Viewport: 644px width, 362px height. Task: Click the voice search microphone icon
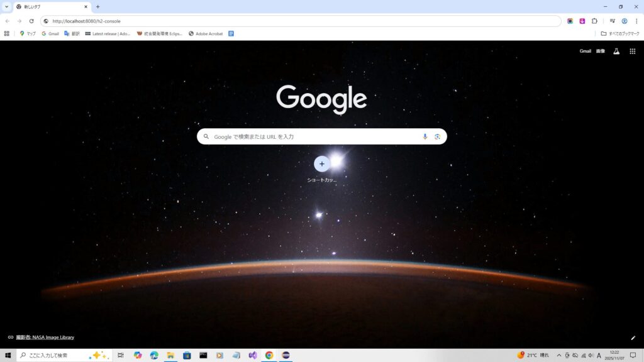click(425, 136)
